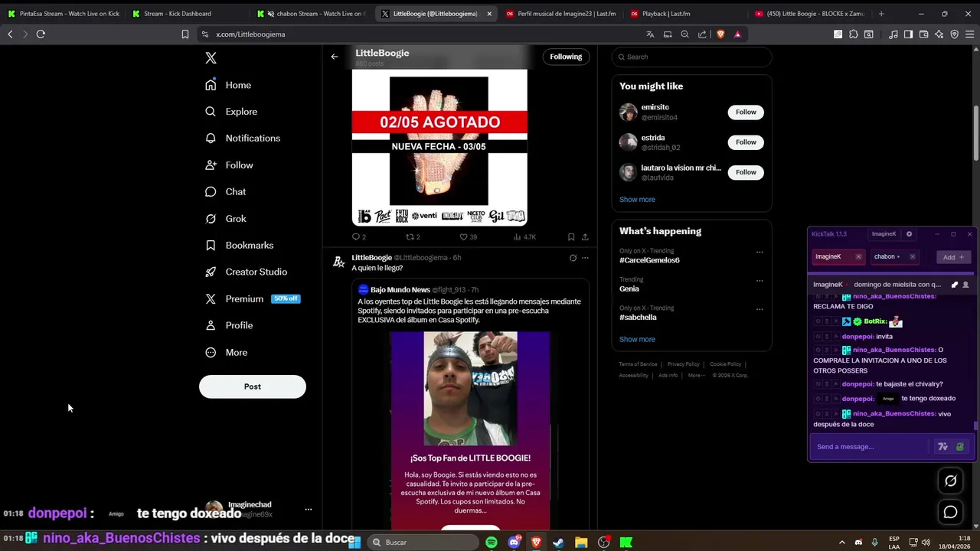Image resolution: width=980 pixels, height=551 pixels.
Task: Switch to YouTube Little Boogie tab
Action: click(809, 14)
